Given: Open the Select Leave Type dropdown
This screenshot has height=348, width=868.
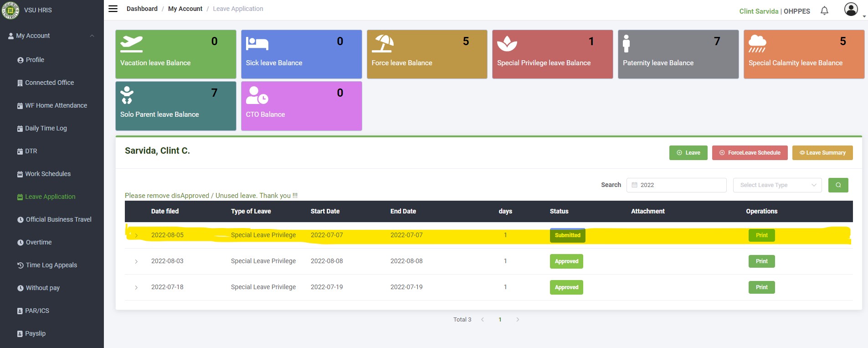Looking at the screenshot, I should click(777, 185).
